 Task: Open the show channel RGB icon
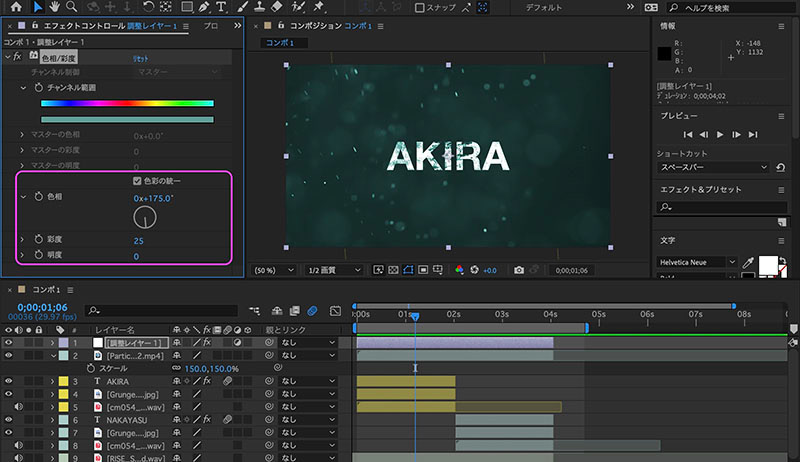(459, 270)
